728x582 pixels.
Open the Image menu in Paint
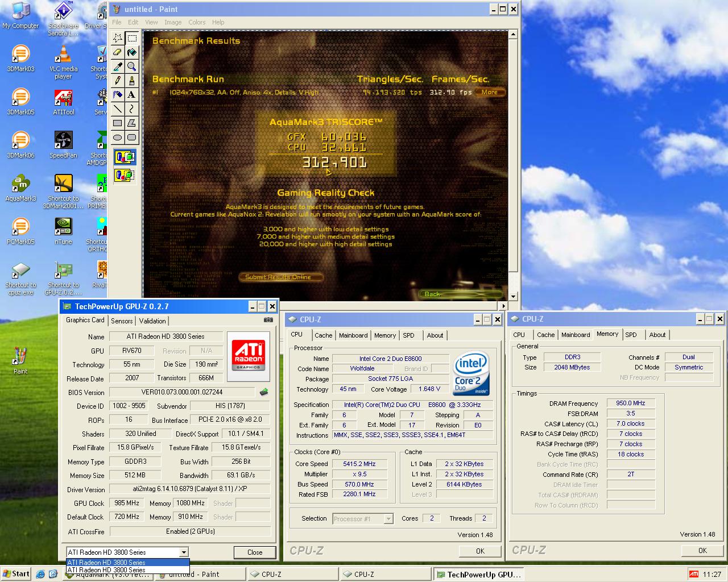pyautogui.click(x=173, y=22)
